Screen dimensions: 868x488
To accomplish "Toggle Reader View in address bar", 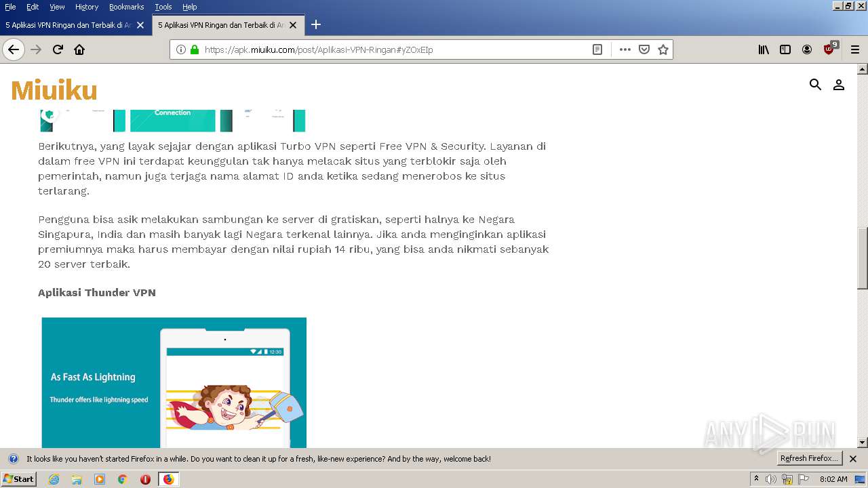I will 597,49.
